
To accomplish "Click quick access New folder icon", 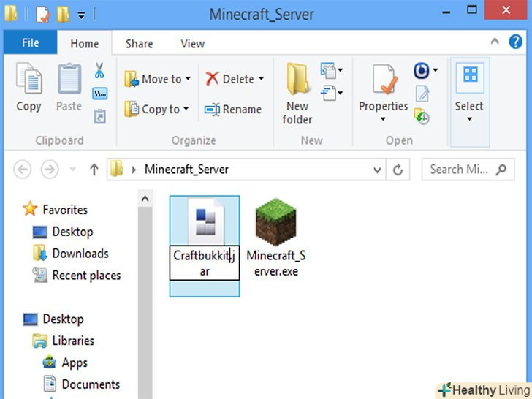I will point(63,15).
